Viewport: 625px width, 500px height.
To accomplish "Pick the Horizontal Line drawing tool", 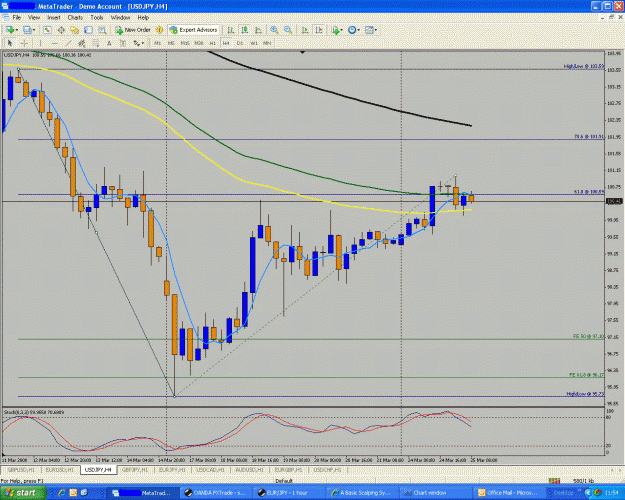I will [x=55, y=43].
